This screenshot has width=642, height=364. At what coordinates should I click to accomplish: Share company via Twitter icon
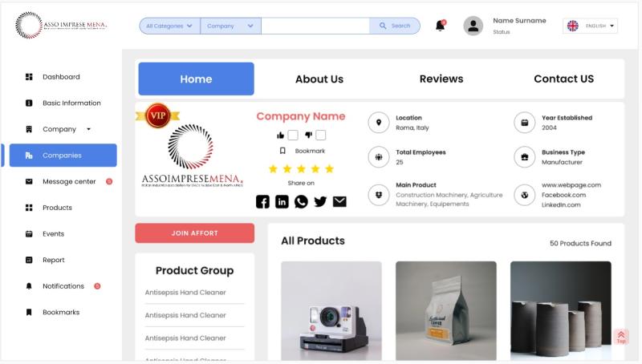[320, 201]
